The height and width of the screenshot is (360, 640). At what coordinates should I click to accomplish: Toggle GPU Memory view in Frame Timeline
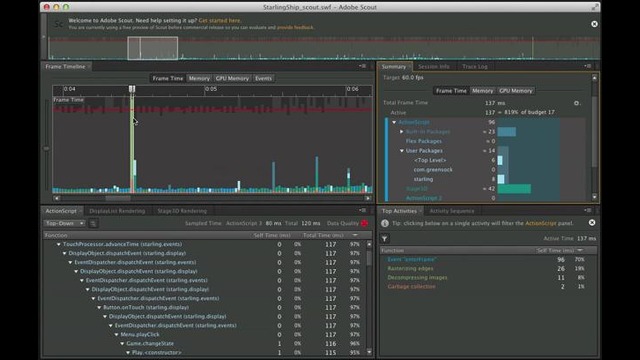click(232, 78)
